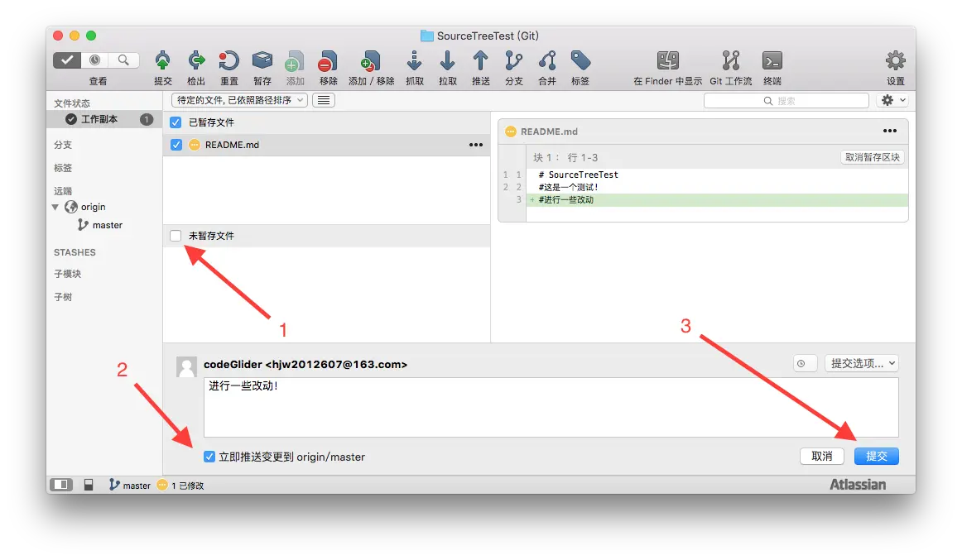Select the 标签 sidebar section

[x=63, y=167]
